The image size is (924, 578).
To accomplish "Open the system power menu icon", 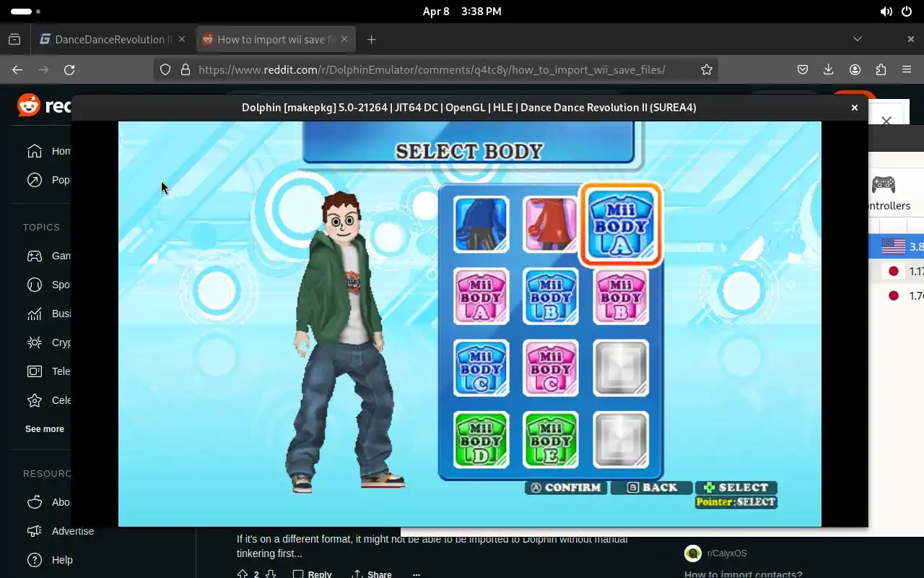I will 906,12.
